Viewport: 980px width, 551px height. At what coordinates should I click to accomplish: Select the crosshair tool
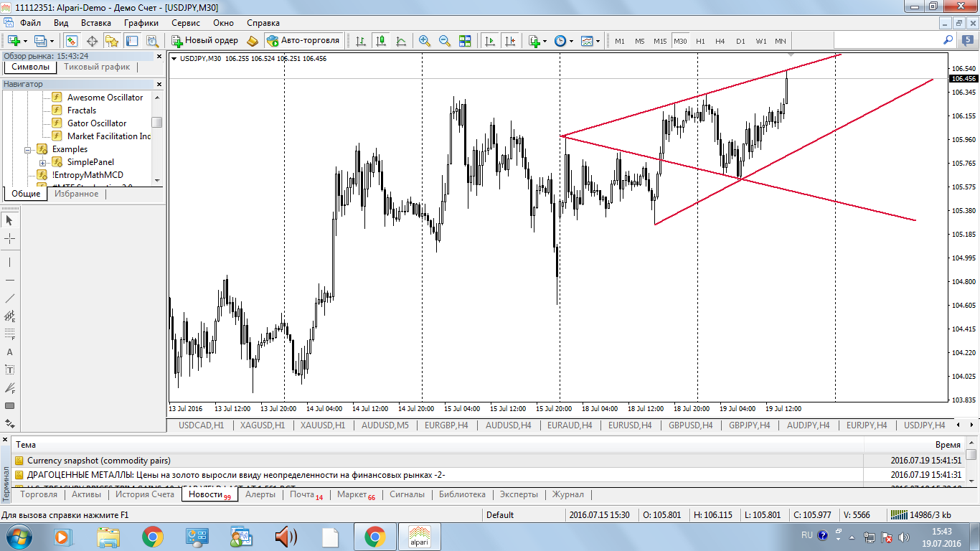(x=10, y=238)
